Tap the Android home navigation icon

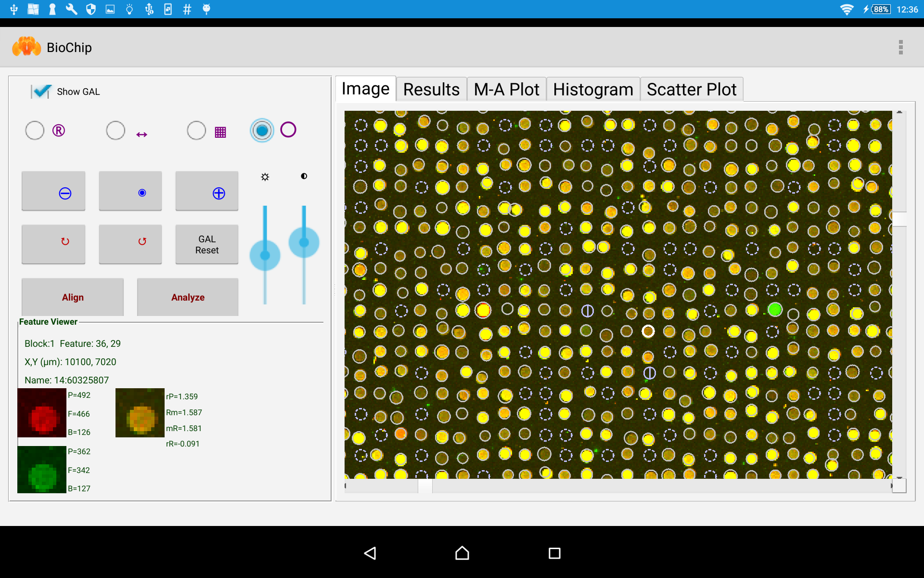tap(462, 553)
